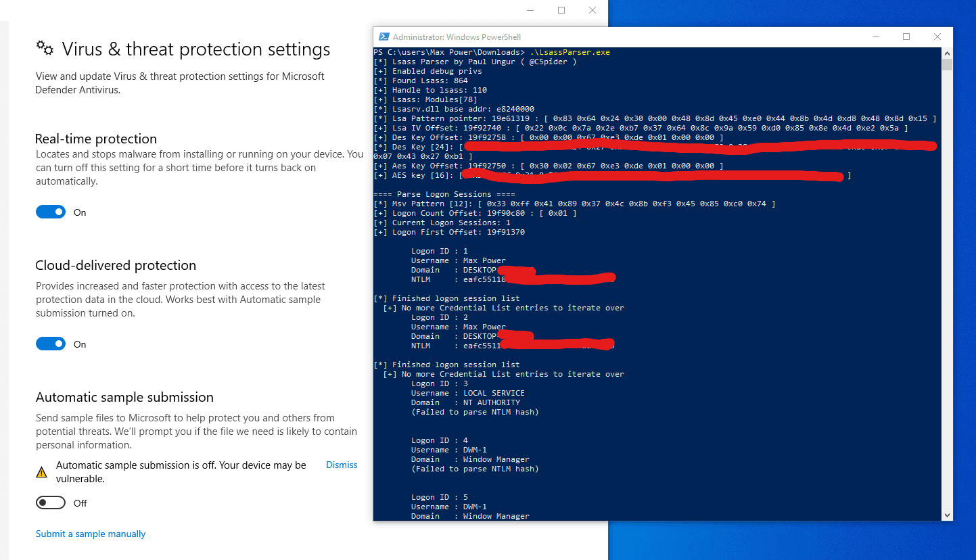976x560 pixels.
Task: Click the 'Administrator: Windows PowerShell' title text
Action: coord(457,37)
